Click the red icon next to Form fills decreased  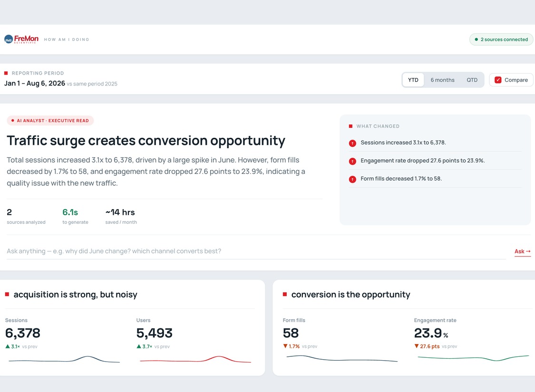pyautogui.click(x=352, y=179)
